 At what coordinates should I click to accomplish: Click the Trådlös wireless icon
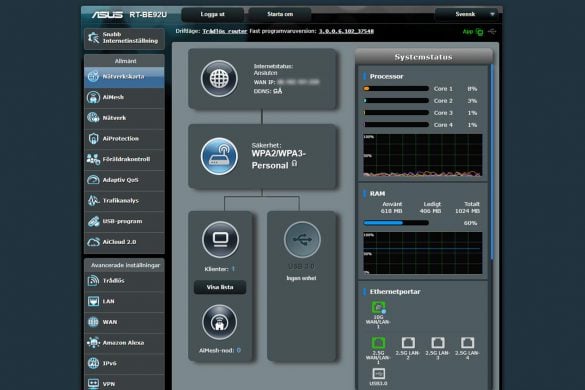[x=93, y=281]
